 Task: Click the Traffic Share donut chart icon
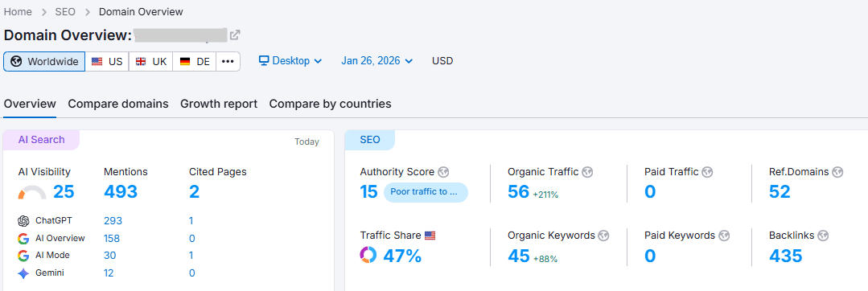click(368, 255)
